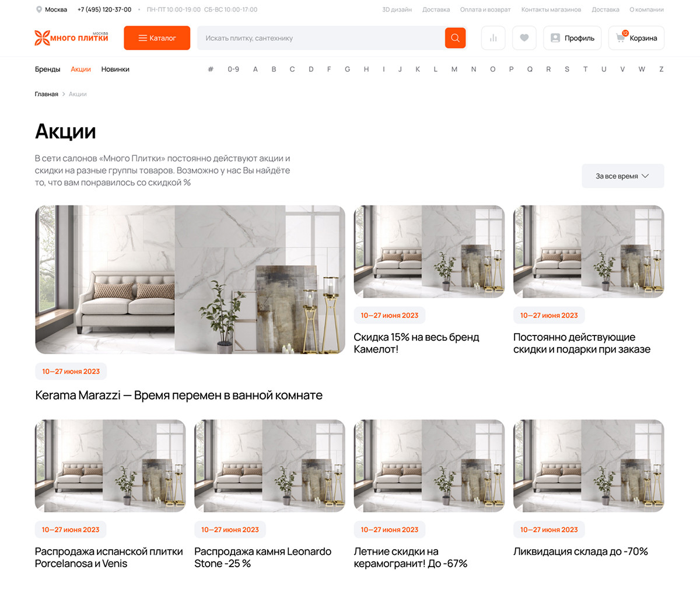Select city Москва with location pin
The width and height of the screenshot is (700, 608).
(51, 9)
